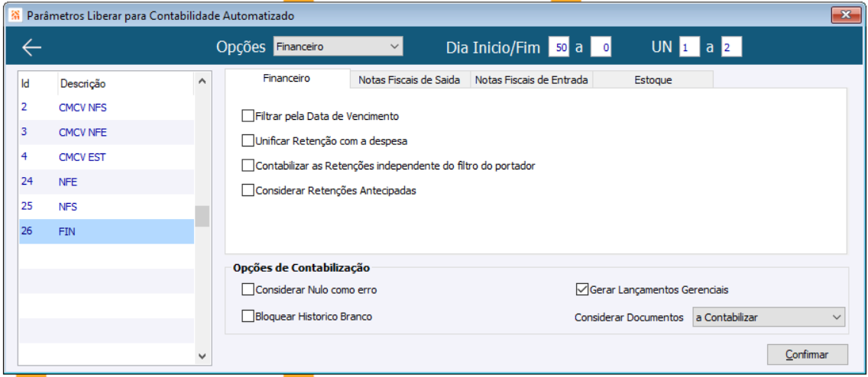Enable Filtrar pela Data de Vencimento
The image size is (868, 377).
[248, 117]
